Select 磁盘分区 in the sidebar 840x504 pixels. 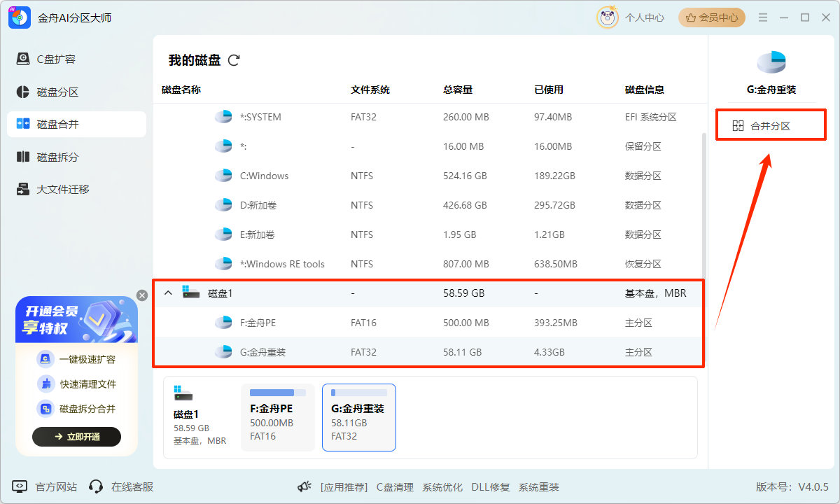pos(76,92)
